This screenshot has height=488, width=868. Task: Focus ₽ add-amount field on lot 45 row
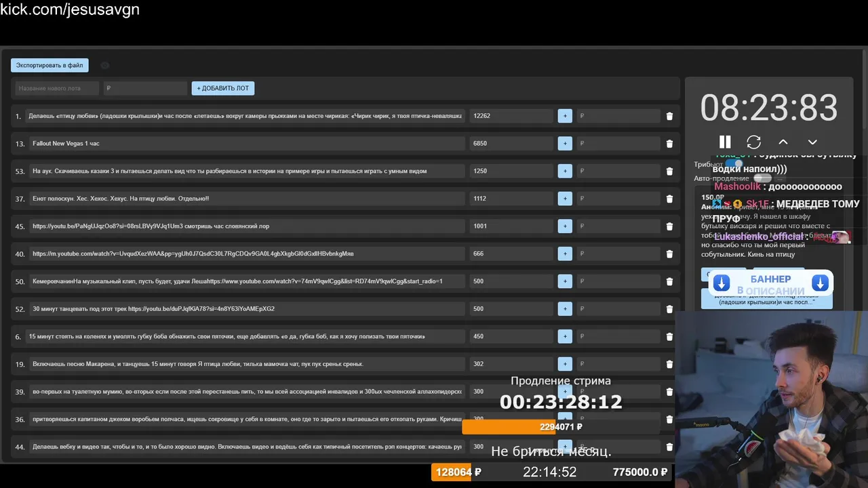click(618, 226)
